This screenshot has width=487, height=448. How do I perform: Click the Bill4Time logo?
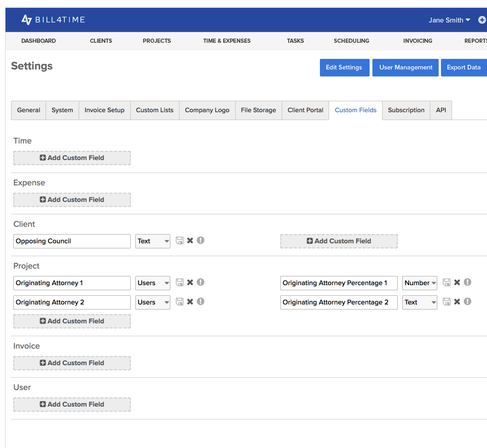53,20
